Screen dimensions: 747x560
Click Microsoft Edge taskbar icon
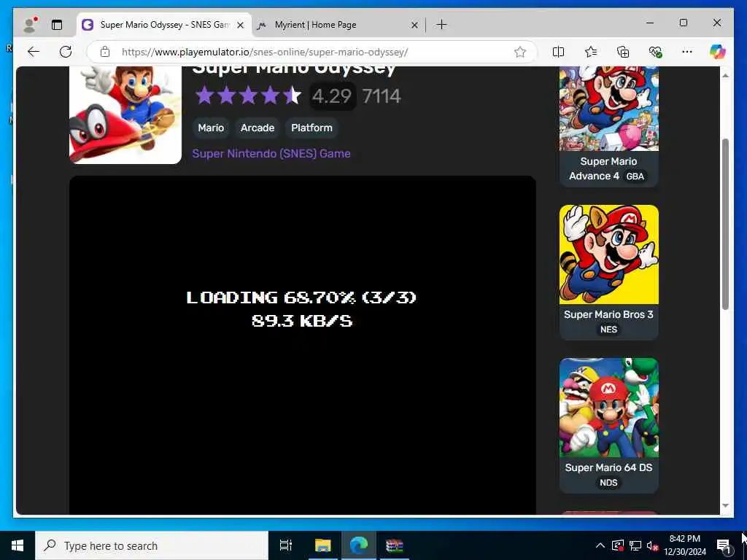click(x=359, y=545)
